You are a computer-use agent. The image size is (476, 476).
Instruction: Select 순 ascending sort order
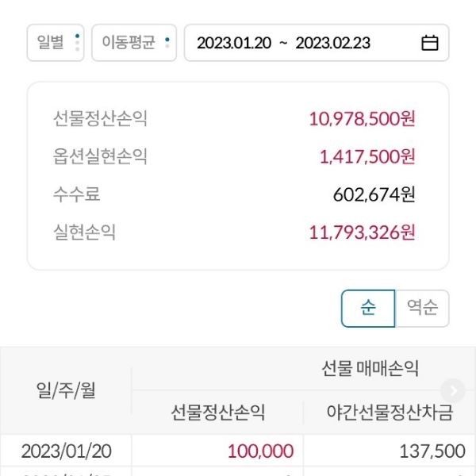click(x=368, y=309)
